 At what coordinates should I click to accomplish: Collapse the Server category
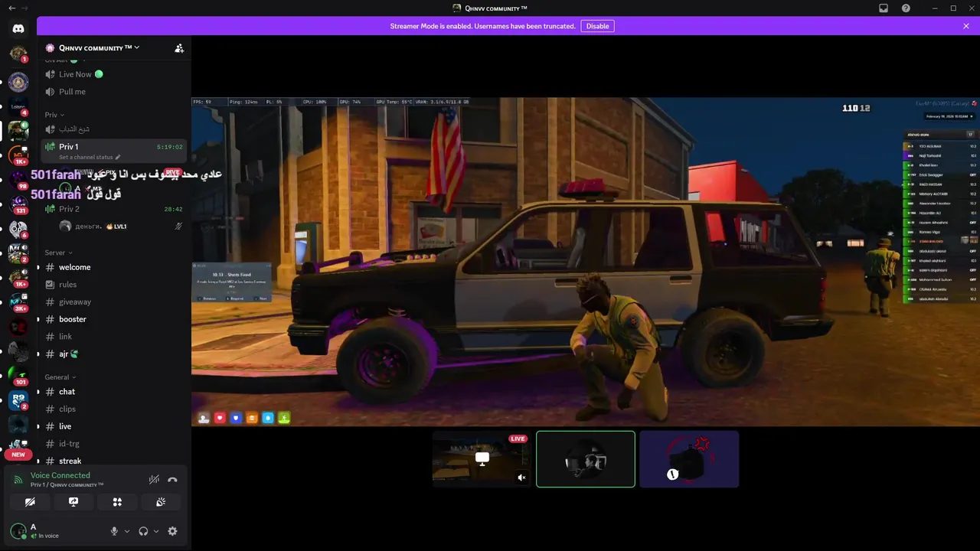59,253
